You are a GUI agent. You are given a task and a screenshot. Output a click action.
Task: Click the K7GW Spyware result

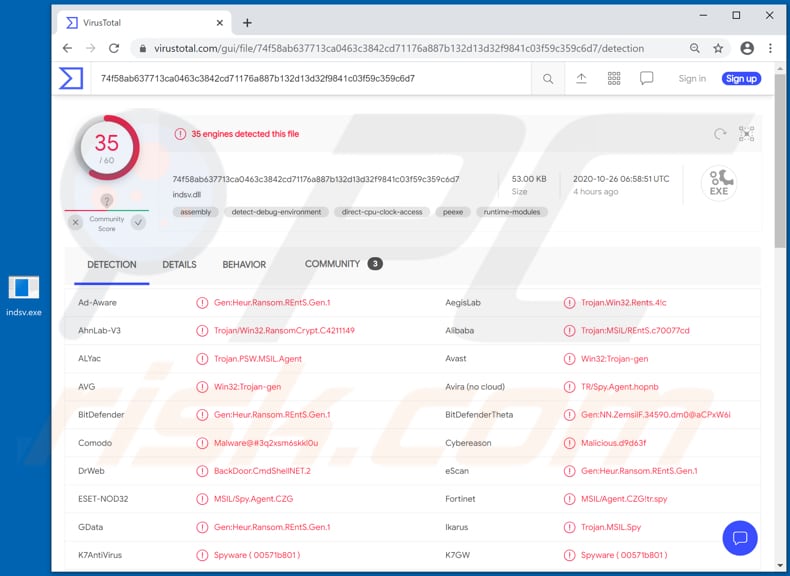(624, 555)
